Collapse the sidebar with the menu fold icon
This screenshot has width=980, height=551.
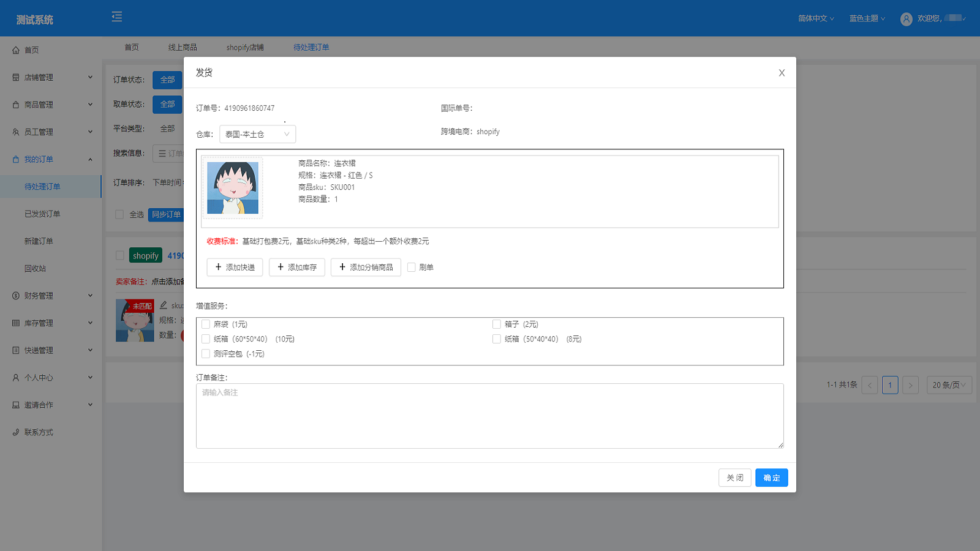pos(117,17)
